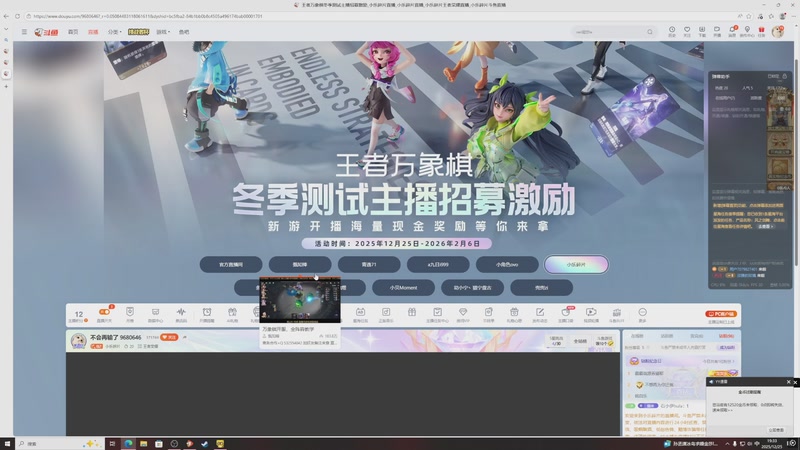
Task: Open the calendar task icon
Action: [360, 314]
